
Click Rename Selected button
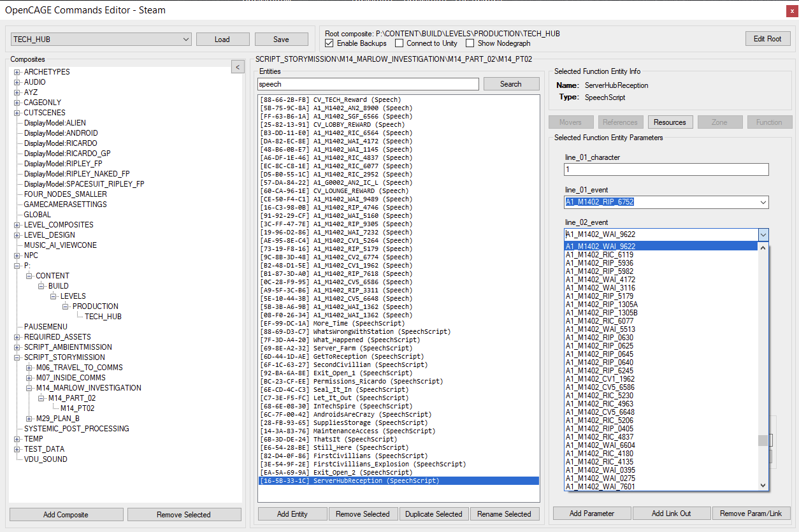click(505, 514)
